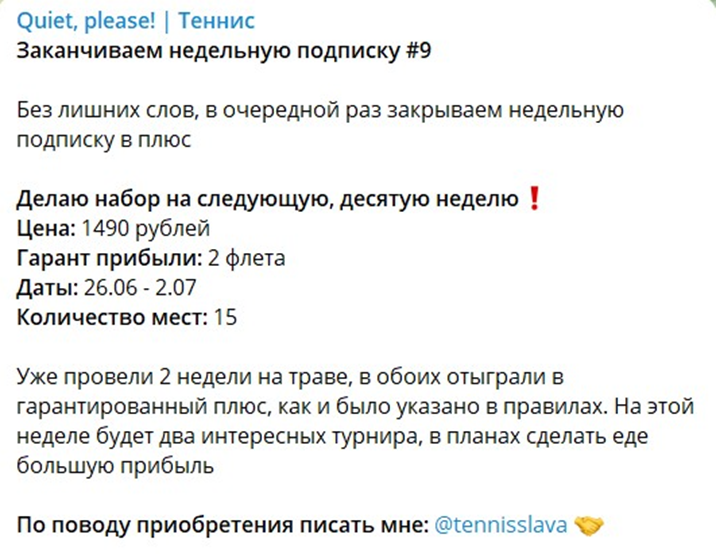Click the number "15" of available places
The width and height of the screenshot is (716, 554).
(x=227, y=318)
